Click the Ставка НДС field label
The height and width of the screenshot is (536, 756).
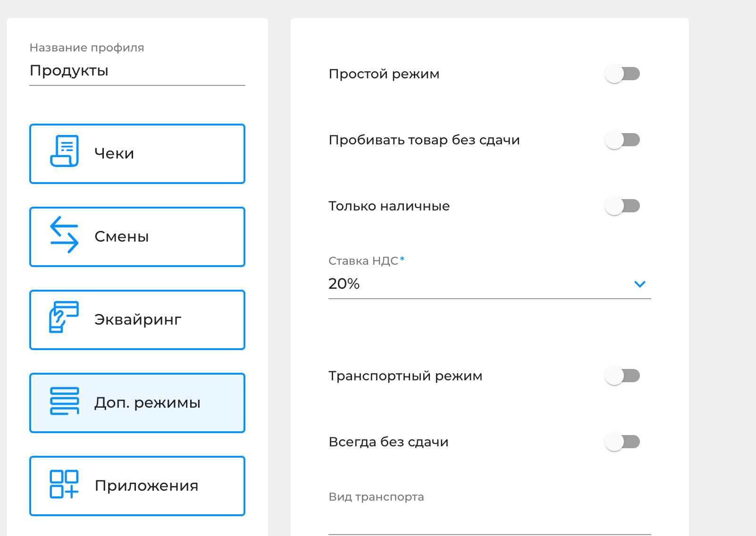click(x=363, y=261)
